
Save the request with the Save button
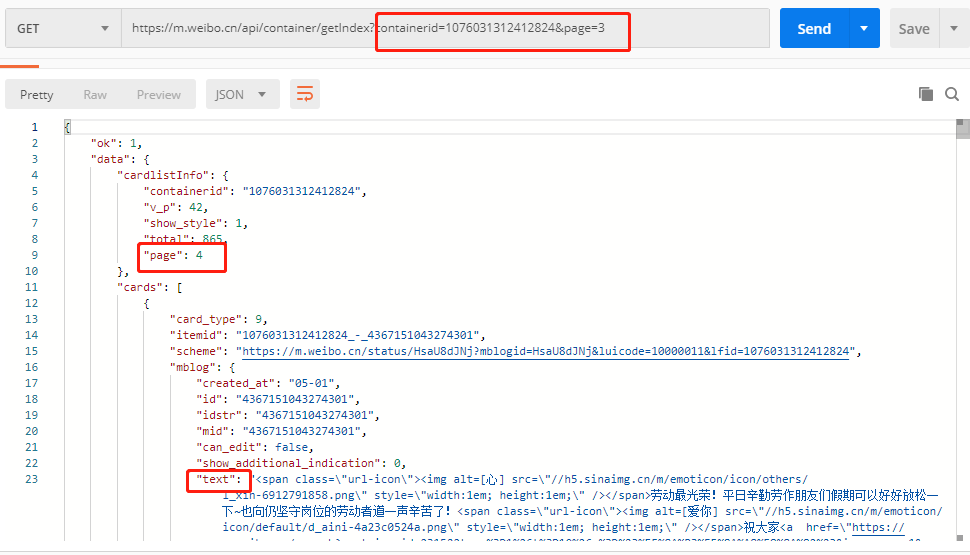click(914, 28)
